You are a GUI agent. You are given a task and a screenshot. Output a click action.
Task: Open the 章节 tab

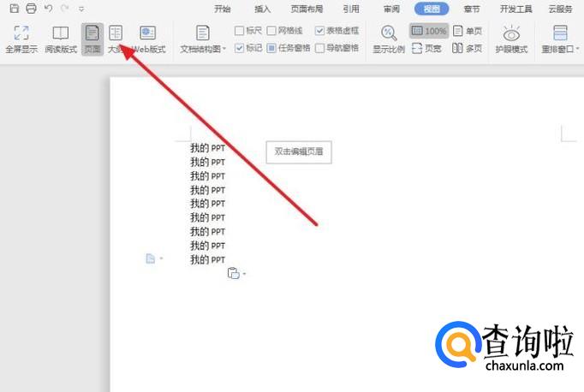click(x=472, y=9)
